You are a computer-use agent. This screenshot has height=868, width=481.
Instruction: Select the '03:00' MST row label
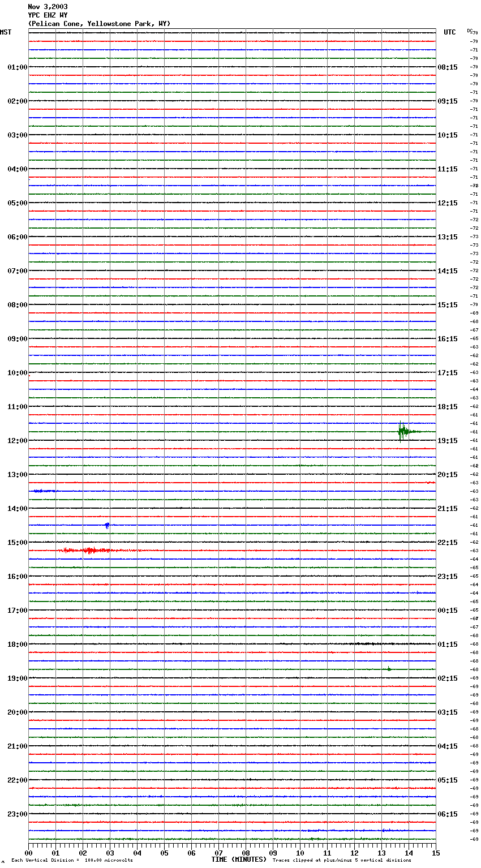tap(18, 135)
